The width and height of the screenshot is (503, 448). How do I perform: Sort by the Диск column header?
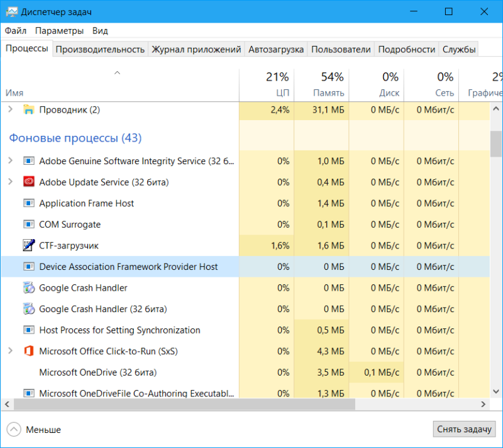point(376,85)
